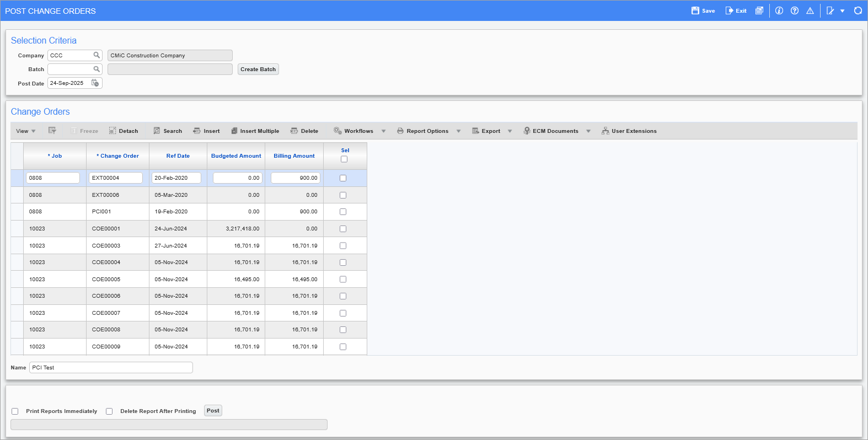This screenshot has height=440, width=868.
Task: Click Insert in table toolbar
Action: (206, 131)
